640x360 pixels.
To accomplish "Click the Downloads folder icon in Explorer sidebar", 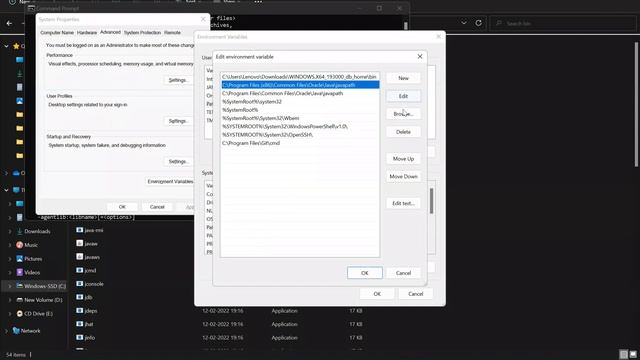I will tap(19, 231).
